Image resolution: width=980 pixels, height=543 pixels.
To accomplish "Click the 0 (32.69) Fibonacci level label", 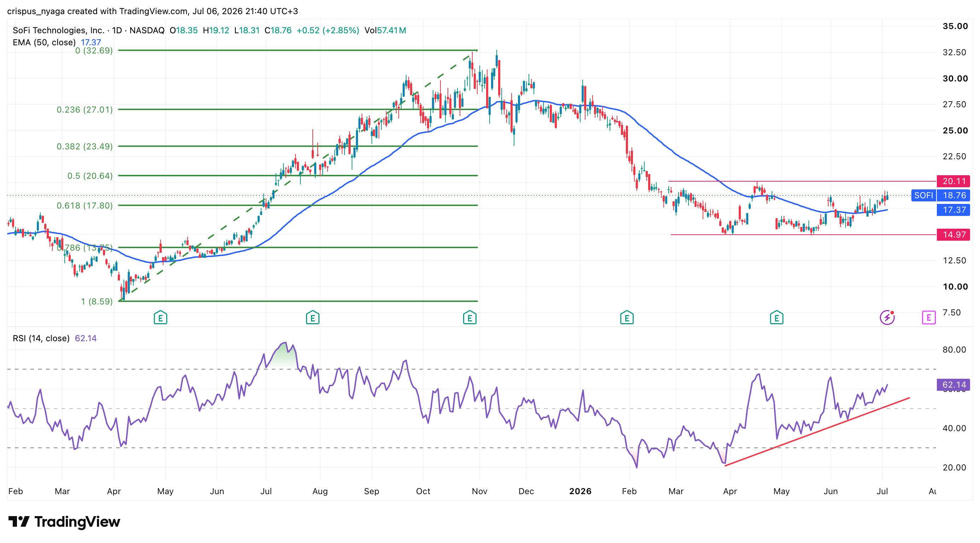I will point(94,51).
